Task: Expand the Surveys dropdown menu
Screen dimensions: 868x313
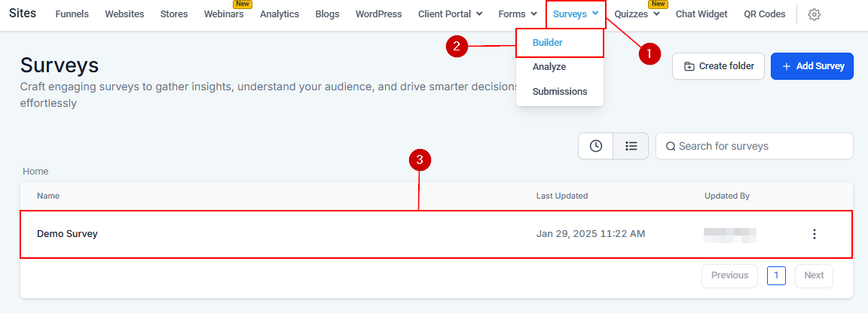Action: pos(576,14)
